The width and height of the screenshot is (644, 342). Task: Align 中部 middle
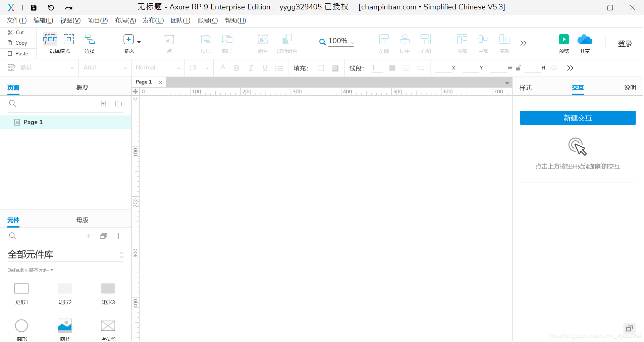(483, 43)
